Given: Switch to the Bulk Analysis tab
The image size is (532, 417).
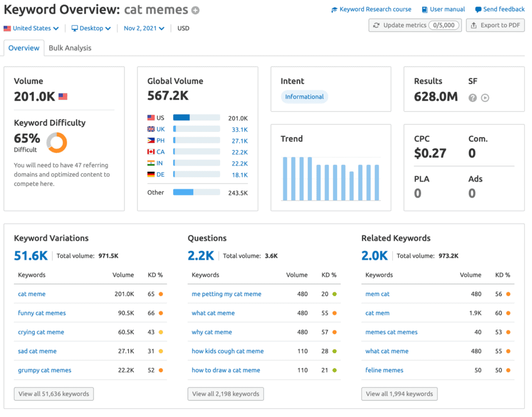Looking at the screenshot, I should click(70, 48).
